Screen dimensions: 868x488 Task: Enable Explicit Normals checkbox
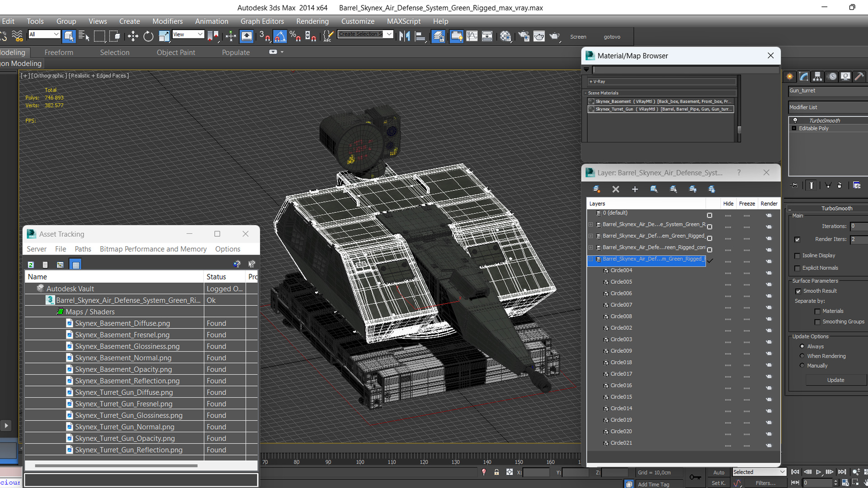point(797,268)
